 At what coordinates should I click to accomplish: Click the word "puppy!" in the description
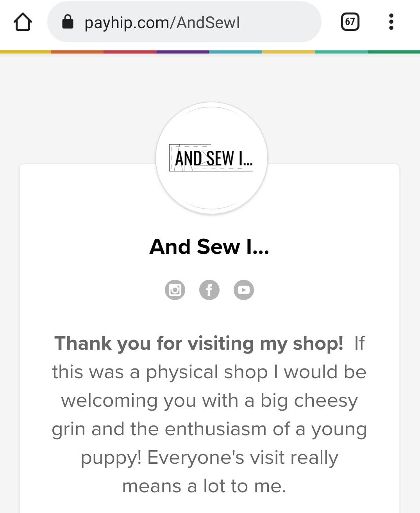tap(111, 458)
